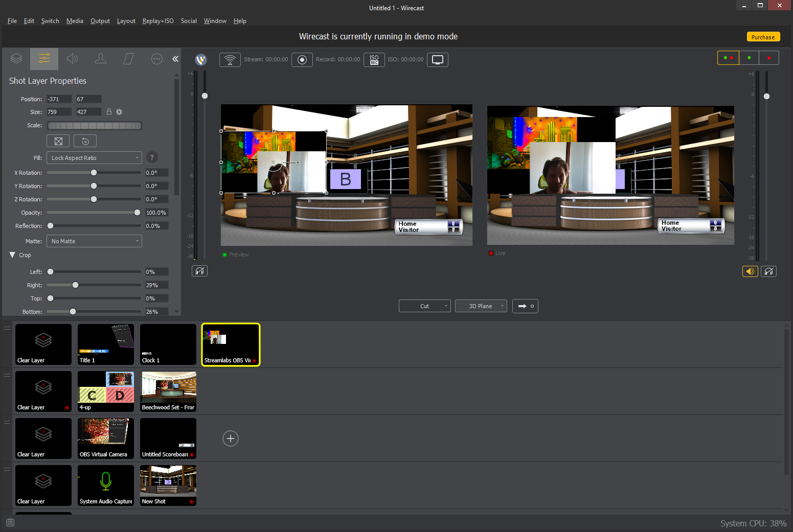Click the reset rotation icon button

pyautogui.click(x=85, y=141)
